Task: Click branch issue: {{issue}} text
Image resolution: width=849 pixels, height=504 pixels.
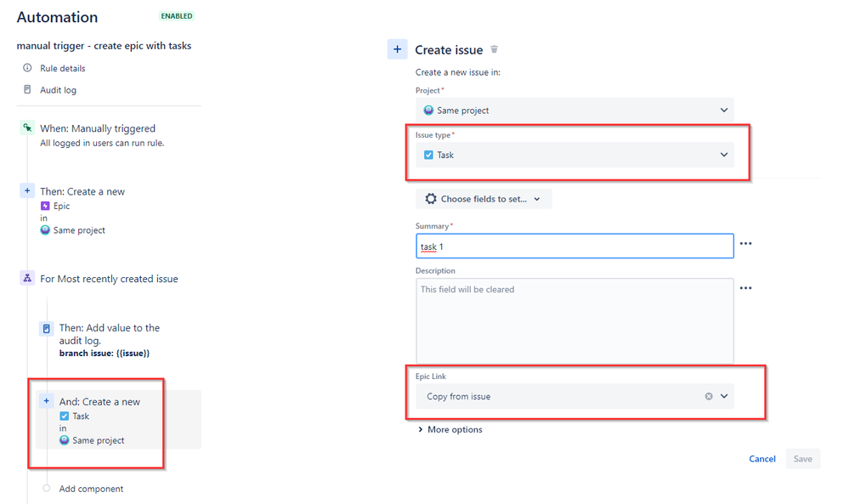Action: [x=105, y=353]
